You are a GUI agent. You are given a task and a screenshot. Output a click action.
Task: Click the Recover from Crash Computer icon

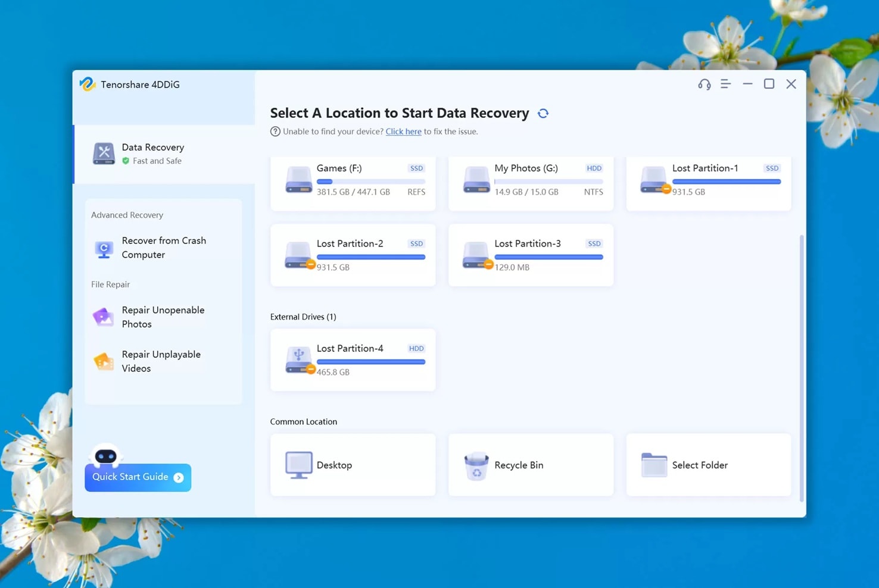(x=104, y=249)
